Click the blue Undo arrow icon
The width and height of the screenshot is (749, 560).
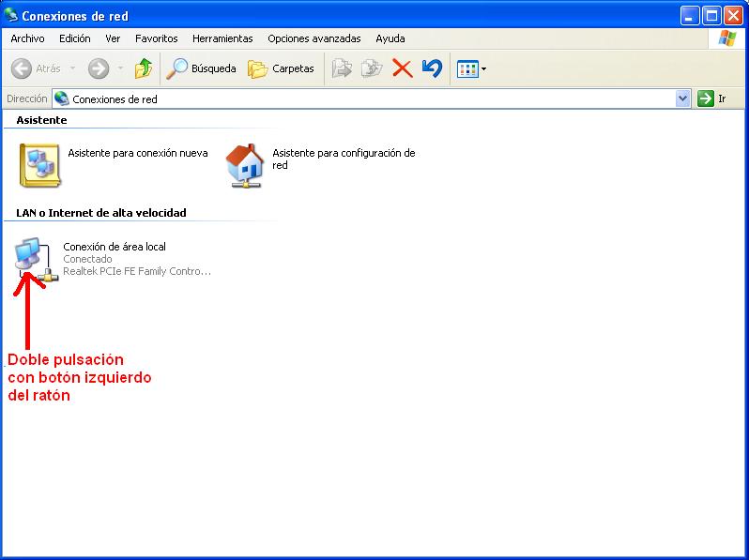(x=433, y=68)
